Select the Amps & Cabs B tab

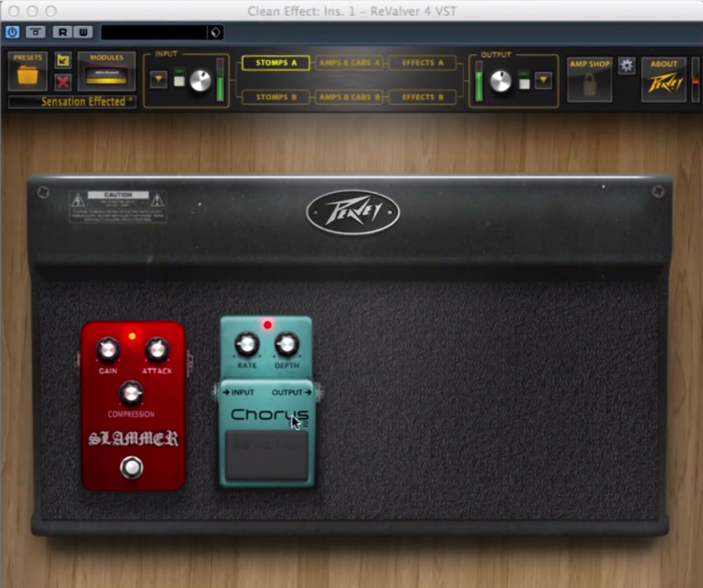click(349, 97)
